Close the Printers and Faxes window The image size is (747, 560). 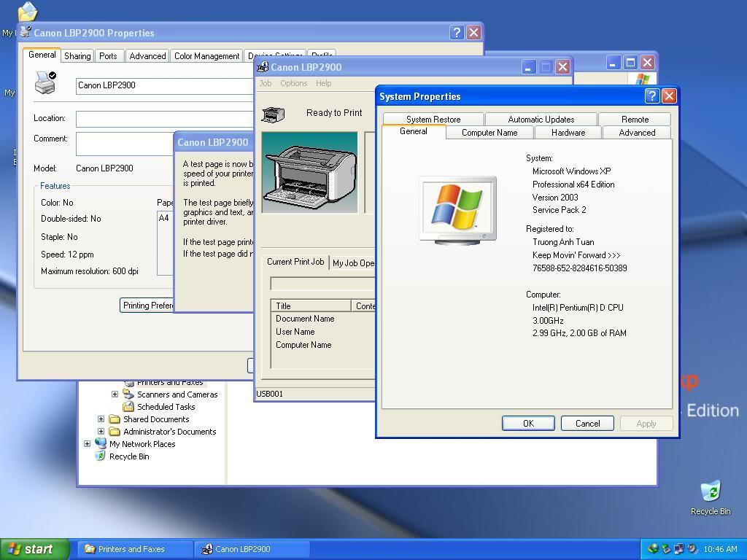(647, 63)
